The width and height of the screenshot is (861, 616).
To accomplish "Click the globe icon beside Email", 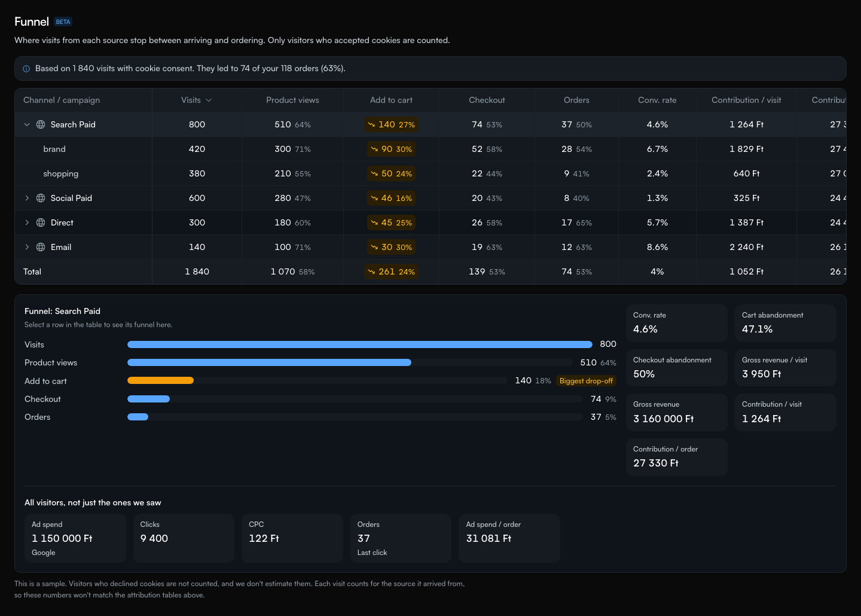I will pyautogui.click(x=41, y=247).
